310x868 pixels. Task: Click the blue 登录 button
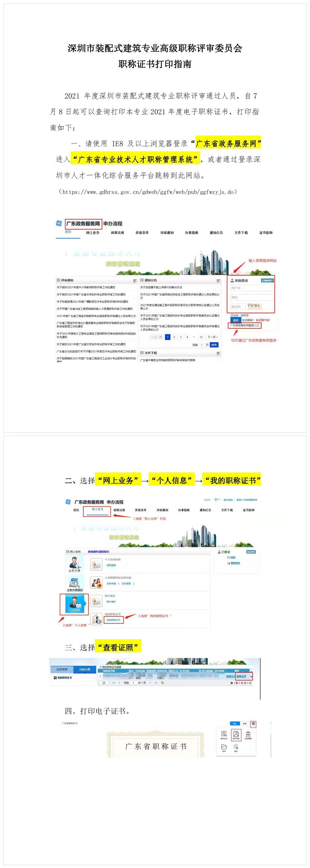236,320
